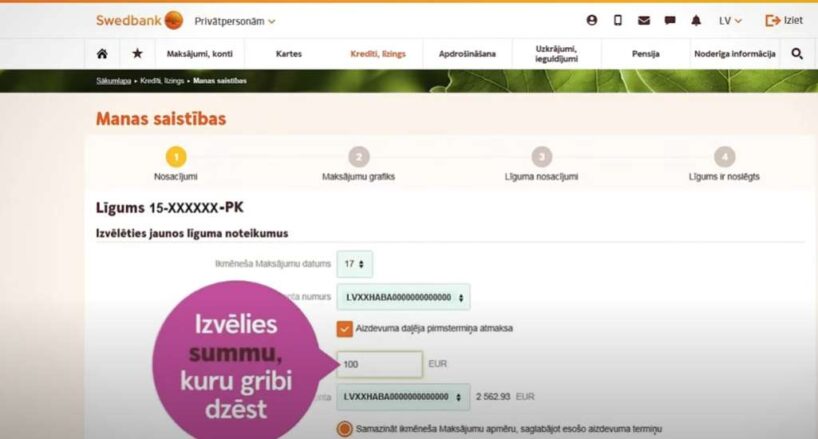Click the search magnifier icon
Screen dimensions: 818x439
point(797,54)
